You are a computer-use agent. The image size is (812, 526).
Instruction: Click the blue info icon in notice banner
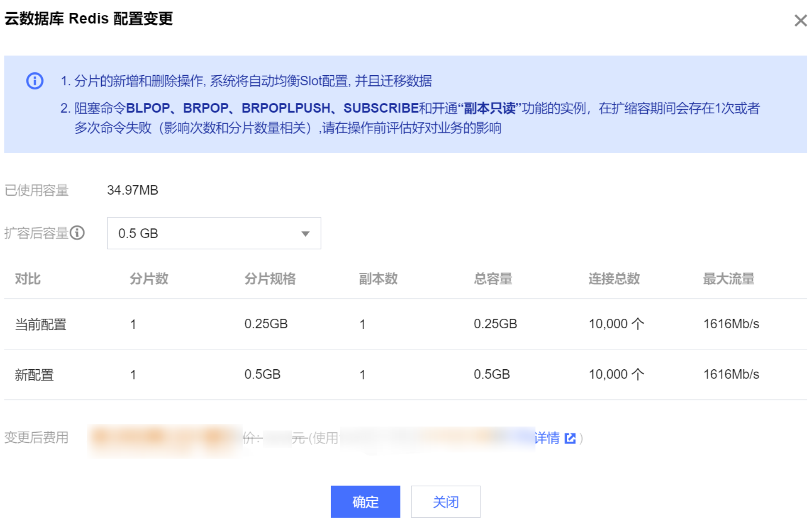35,81
